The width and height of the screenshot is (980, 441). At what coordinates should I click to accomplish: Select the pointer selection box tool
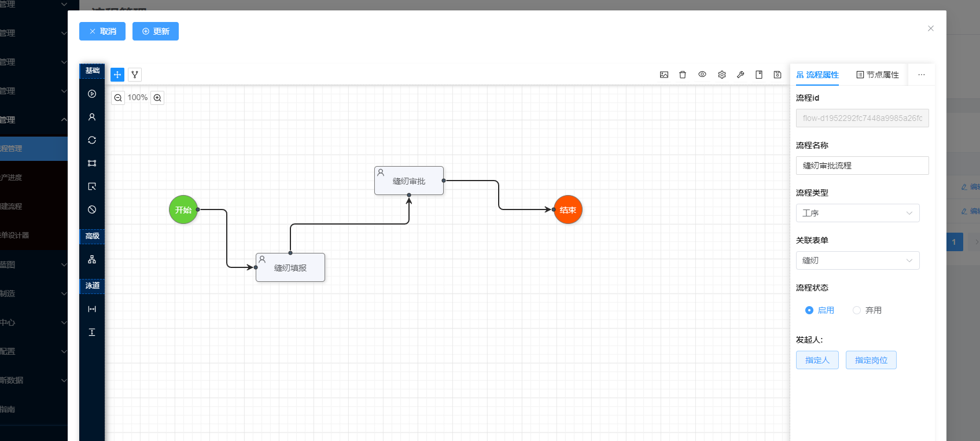click(92, 186)
